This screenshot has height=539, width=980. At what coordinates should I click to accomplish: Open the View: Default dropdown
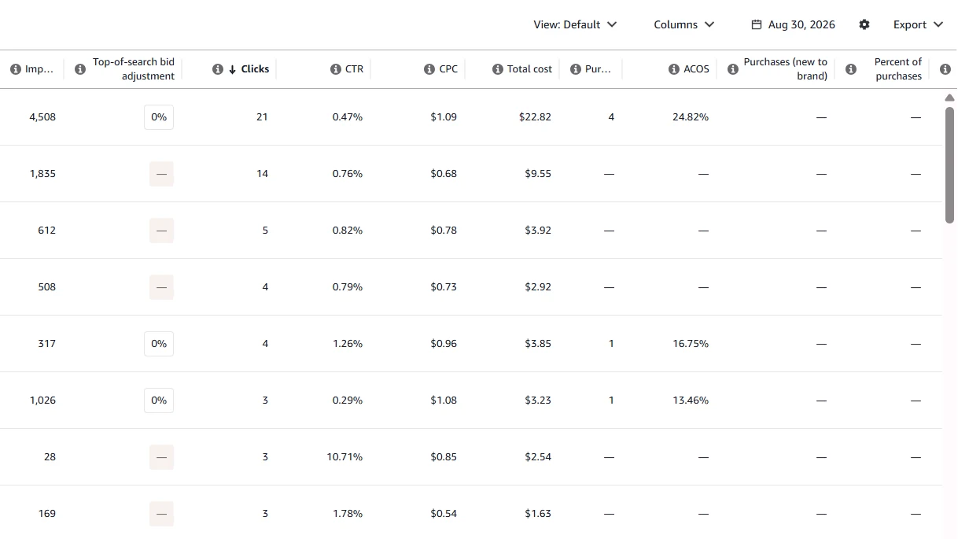click(575, 24)
